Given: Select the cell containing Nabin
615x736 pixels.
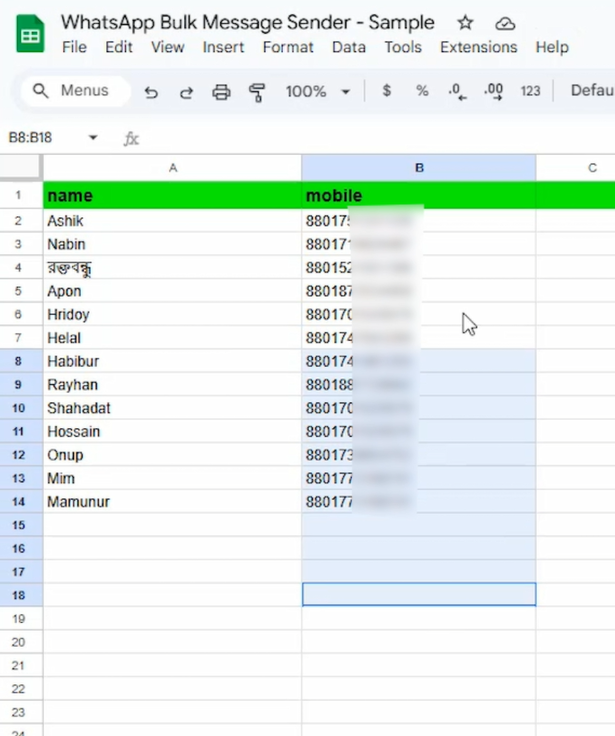Looking at the screenshot, I should tap(172, 244).
